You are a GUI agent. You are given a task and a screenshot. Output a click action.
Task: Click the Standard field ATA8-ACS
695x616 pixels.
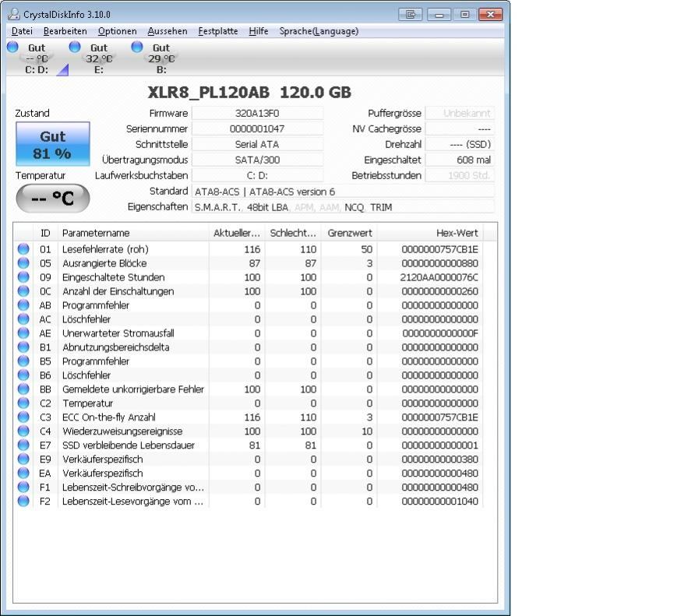coord(343,192)
